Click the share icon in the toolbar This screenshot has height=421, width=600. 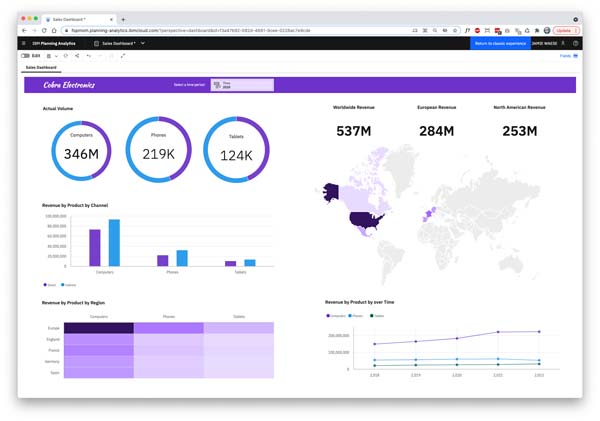[77, 56]
